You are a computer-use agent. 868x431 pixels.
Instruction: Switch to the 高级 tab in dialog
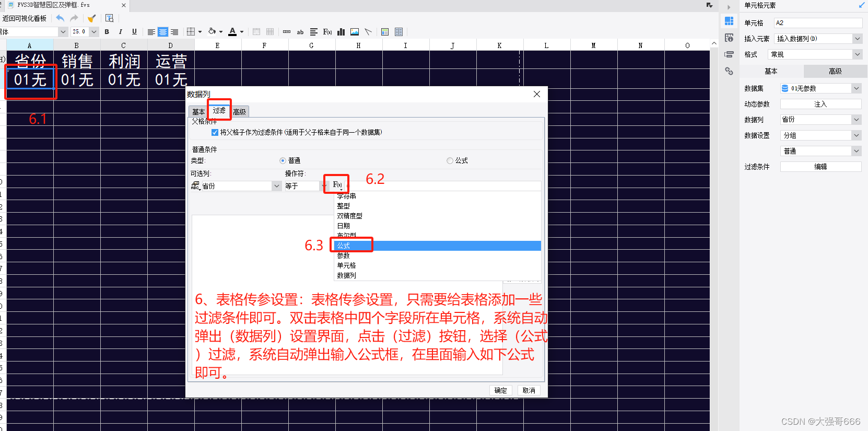240,112
